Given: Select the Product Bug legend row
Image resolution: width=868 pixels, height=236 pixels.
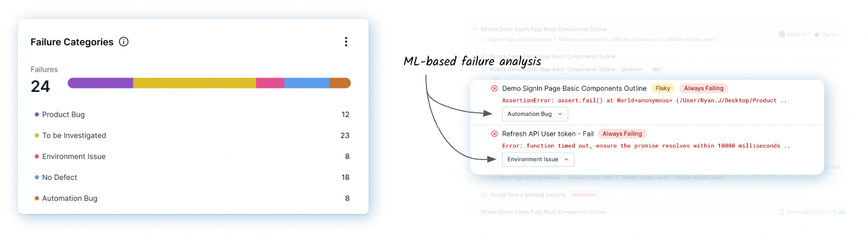Looking at the screenshot, I should (x=64, y=115).
